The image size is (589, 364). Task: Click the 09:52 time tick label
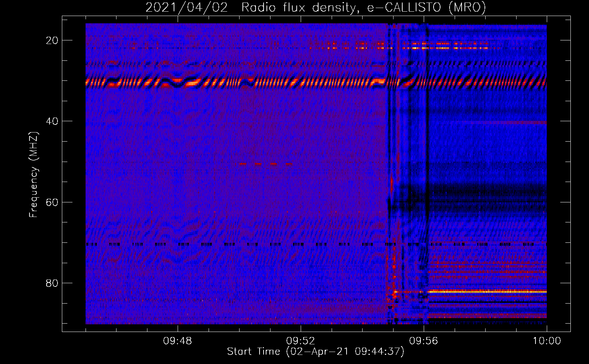pos(301,341)
